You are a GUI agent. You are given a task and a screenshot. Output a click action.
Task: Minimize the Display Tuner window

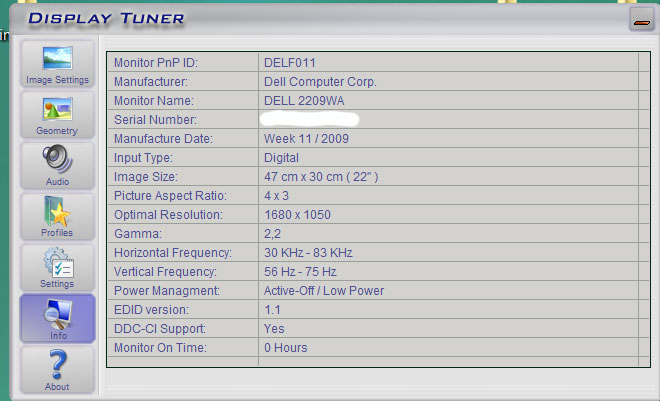(641, 20)
